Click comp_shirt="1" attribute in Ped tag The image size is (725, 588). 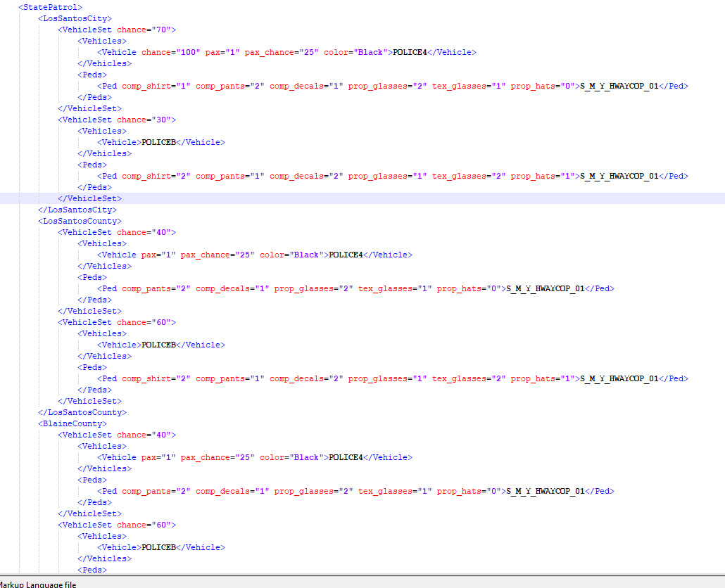pos(156,86)
